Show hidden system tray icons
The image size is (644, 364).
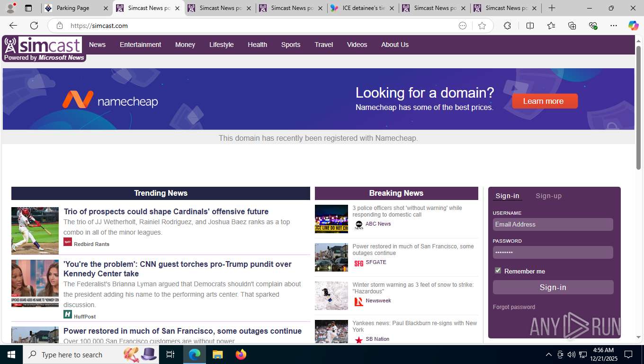pos(549,355)
